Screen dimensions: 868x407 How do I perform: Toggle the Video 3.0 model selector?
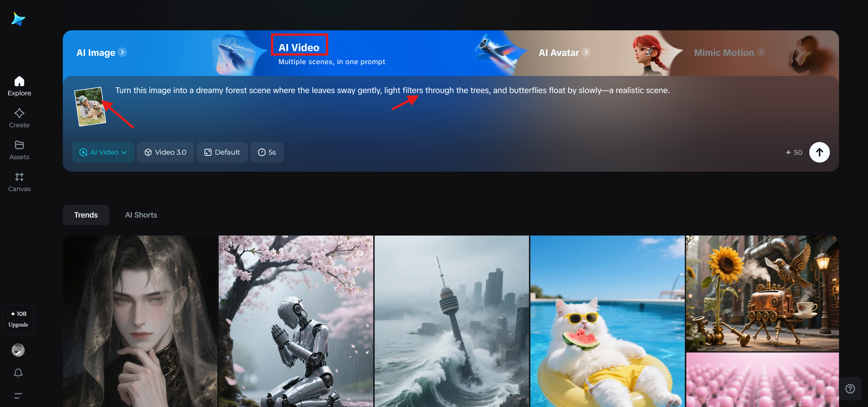point(166,152)
